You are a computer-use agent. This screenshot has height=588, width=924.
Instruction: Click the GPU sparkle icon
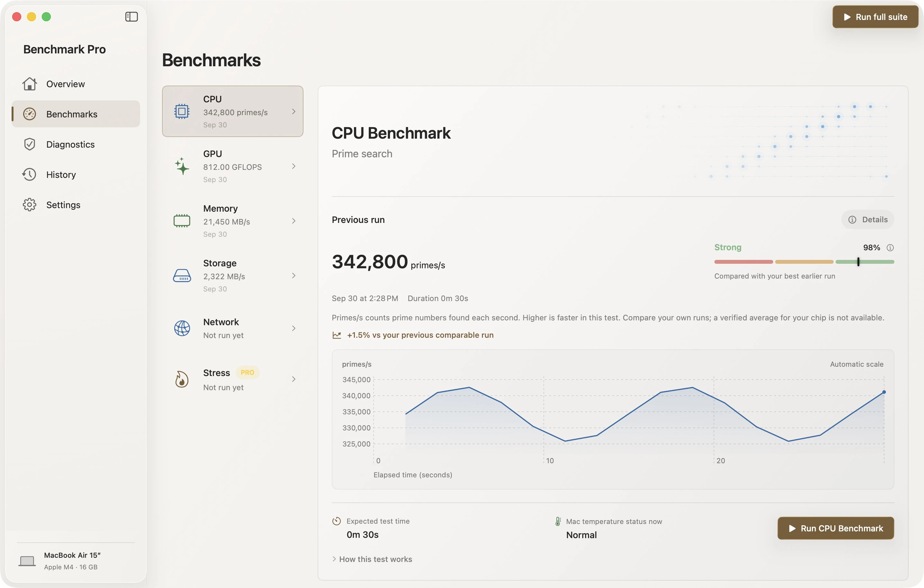(x=182, y=166)
